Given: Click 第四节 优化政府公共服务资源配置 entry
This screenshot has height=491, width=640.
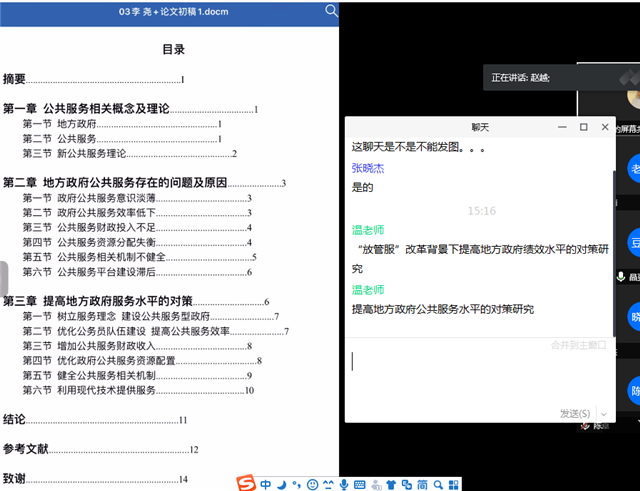Looking at the screenshot, I should click(x=142, y=361).
